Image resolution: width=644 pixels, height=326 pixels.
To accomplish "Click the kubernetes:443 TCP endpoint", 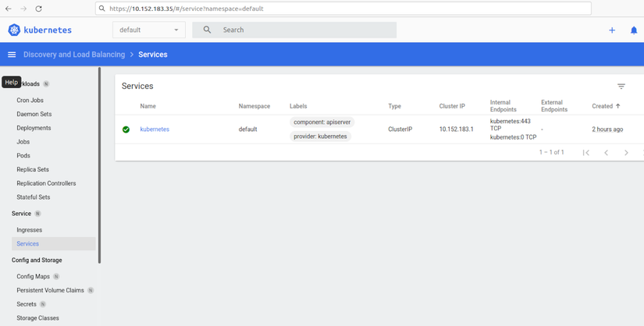I will point(510,125).
